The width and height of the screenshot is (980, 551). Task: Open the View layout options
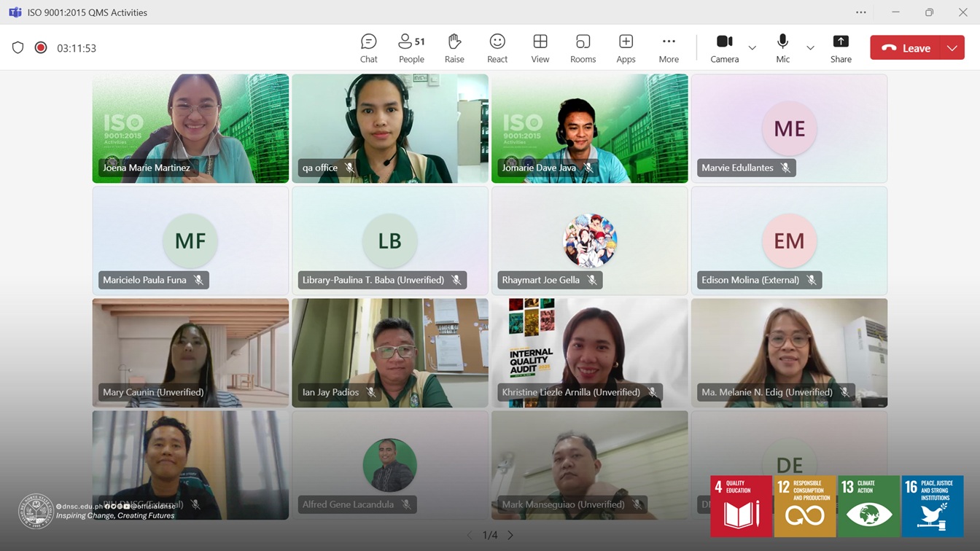coord(540,48)
